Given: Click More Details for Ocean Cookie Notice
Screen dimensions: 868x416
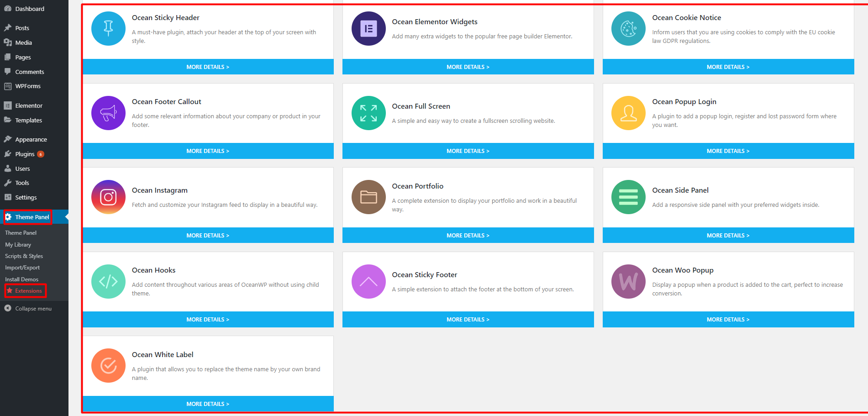Looking at the screenshot, I should click(x=728, y=67).
